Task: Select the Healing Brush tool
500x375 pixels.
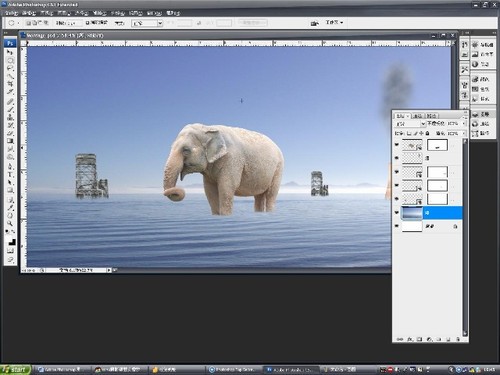Action: click(10, 102)
